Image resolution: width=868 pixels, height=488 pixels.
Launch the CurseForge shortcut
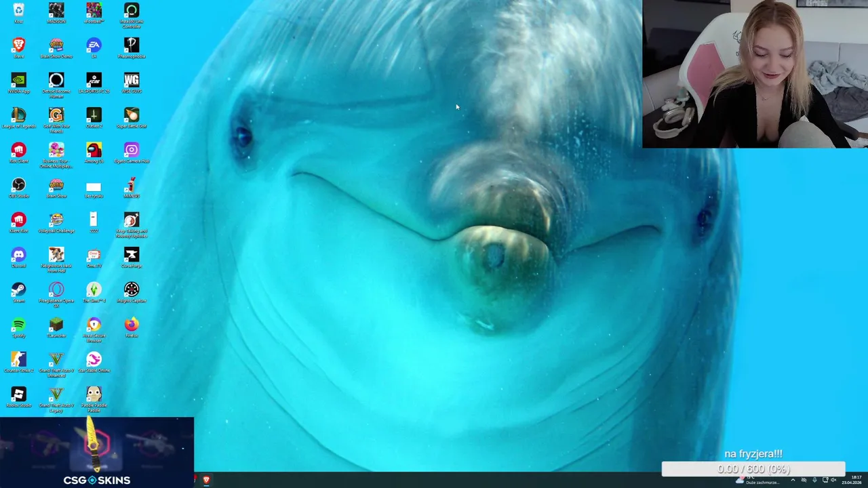pyautogui.click(x=132, y=258)
